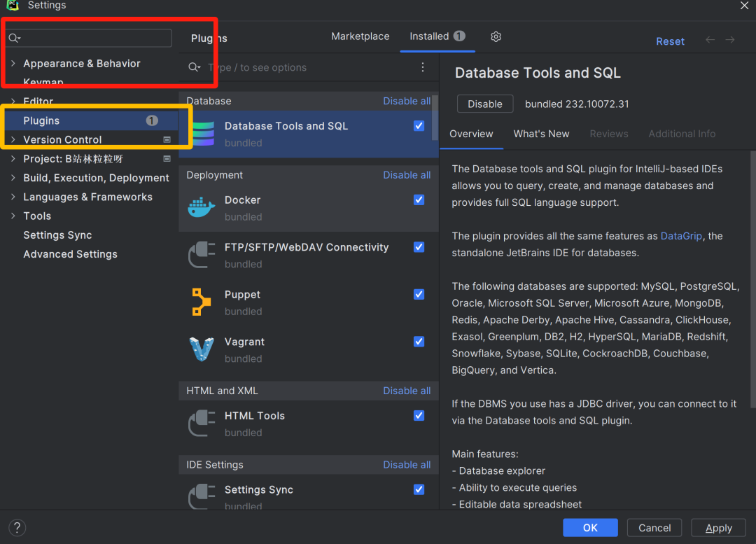Click Disable all for Deployment group

coord(407,175)
